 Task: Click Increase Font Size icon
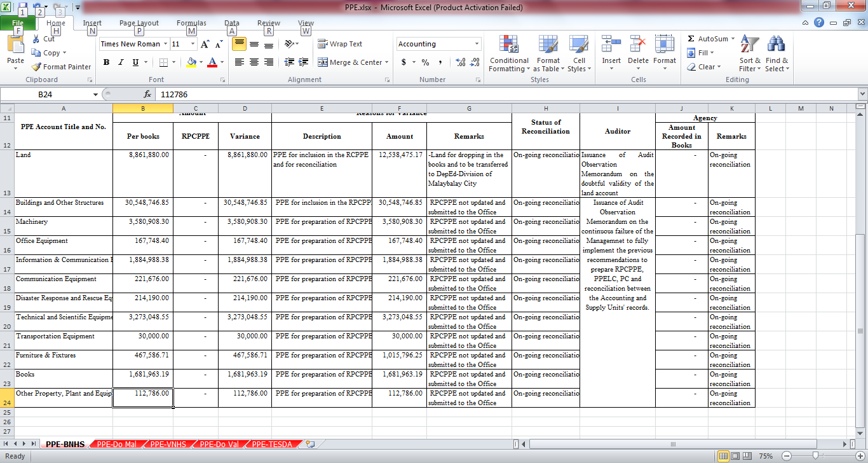click(205, 44)
